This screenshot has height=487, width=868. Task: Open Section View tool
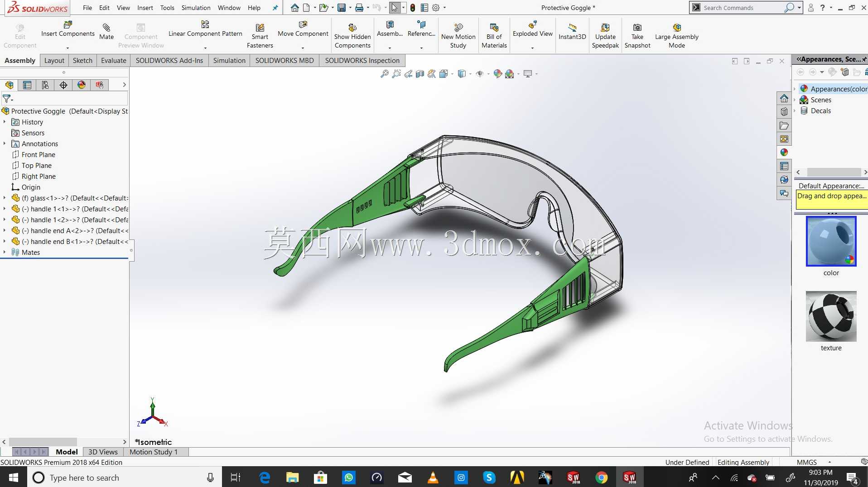click(x=420, y=74)
